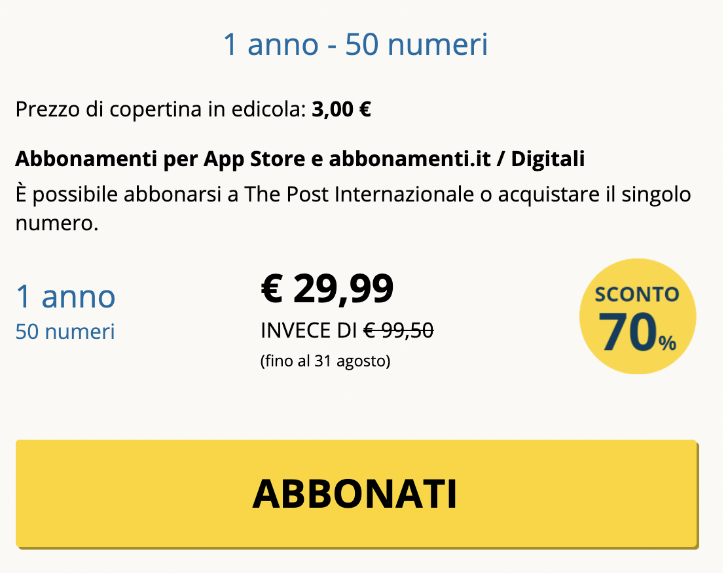Click the bold 3,00 € cover price
Viewport: 728px width, 581px height.
click(x=341, y=109)
